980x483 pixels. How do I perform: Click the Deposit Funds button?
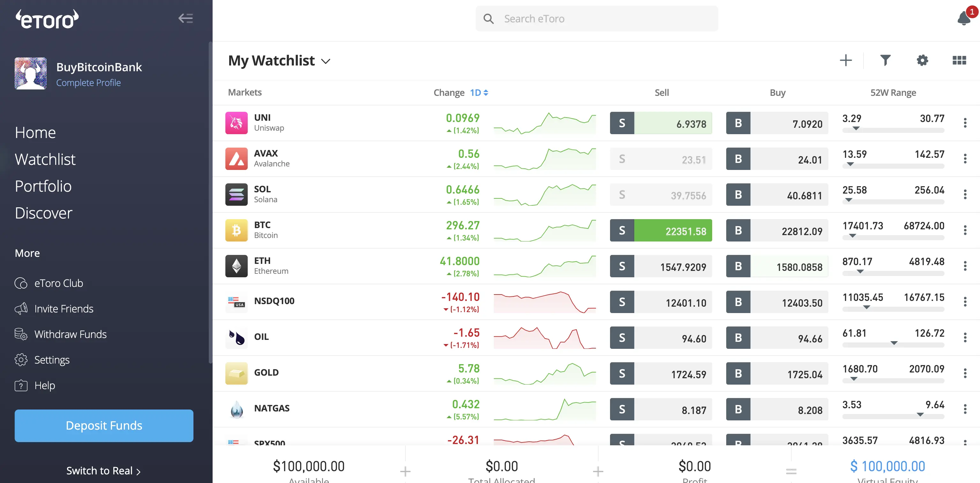point(104,425)
